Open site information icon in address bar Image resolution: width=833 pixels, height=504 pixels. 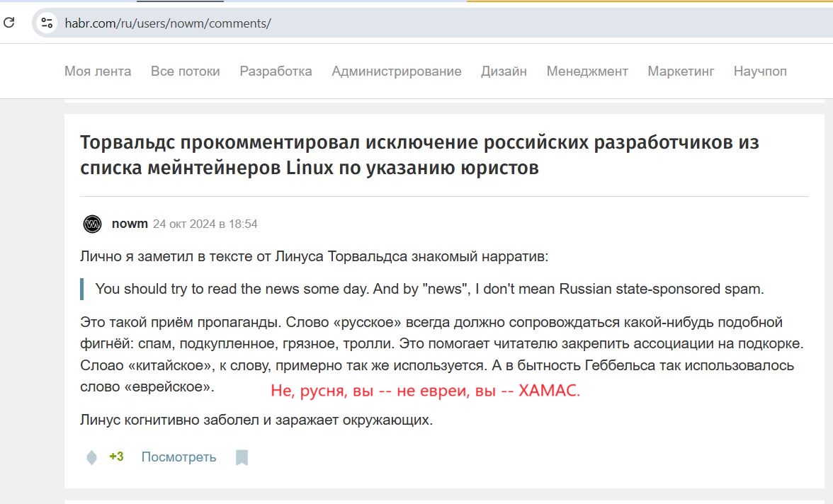click(x=47, y=23)
